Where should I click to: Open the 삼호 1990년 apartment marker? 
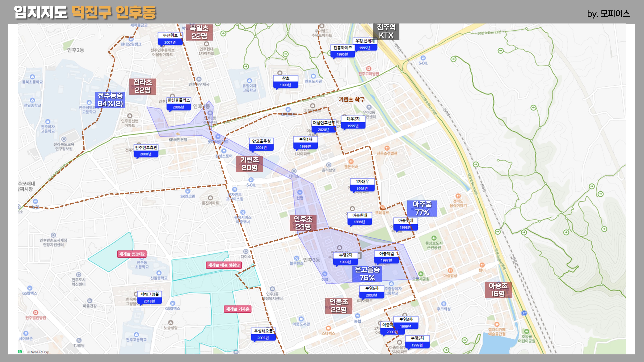coord(285,81)
